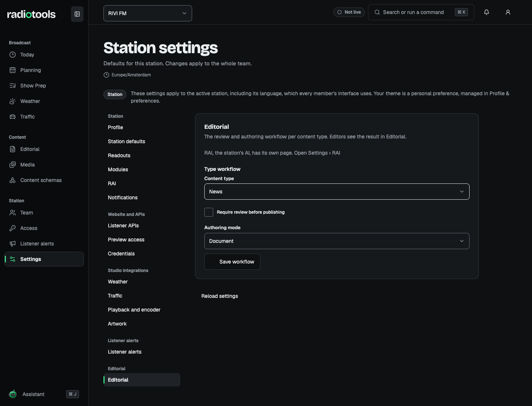Click the Save workflow button
The width and height of the screenshot is (532, 406).
232,262
